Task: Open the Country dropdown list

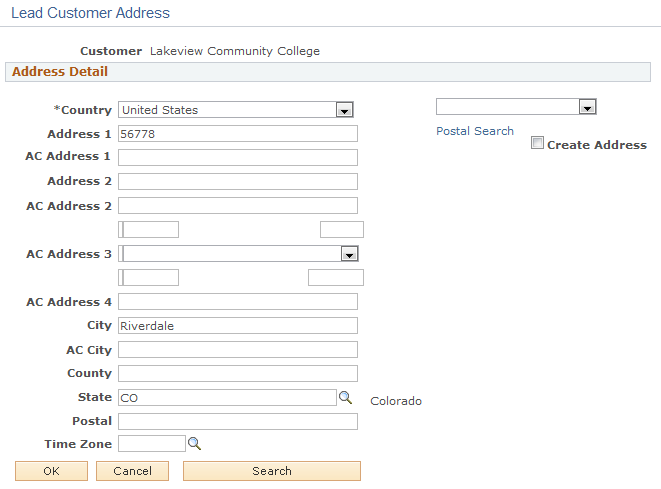Action: (x=344, y=110)
